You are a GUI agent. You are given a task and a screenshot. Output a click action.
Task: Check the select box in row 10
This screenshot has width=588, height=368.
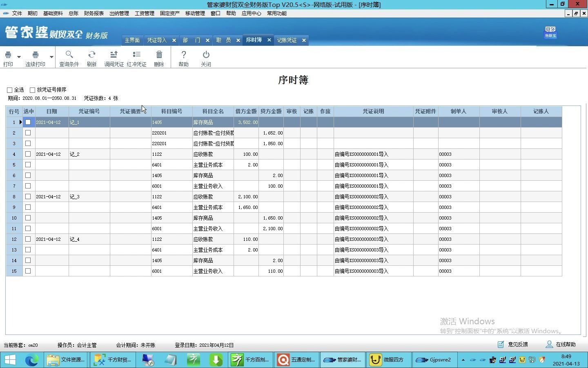28,218
